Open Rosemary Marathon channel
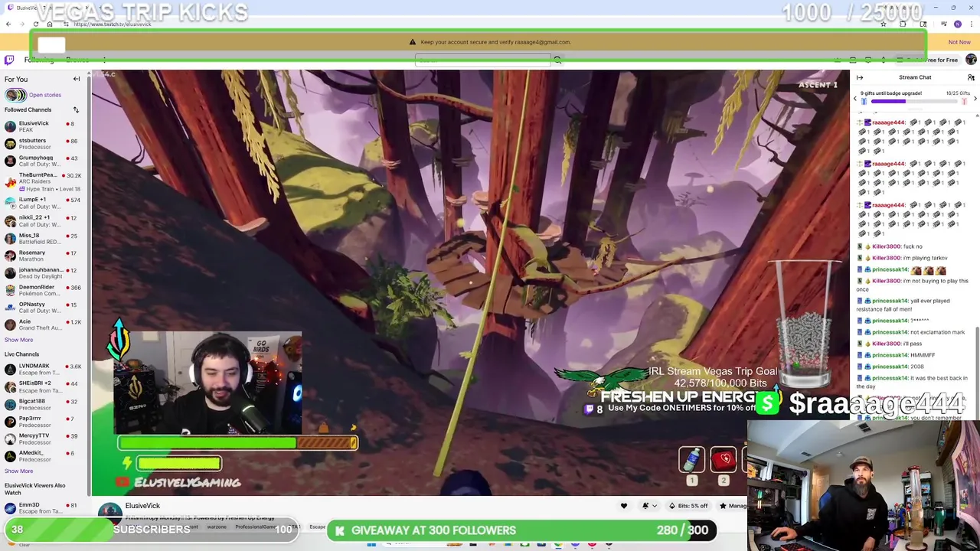The width and height of the screenshot is (980, 551). [x=43, y=256]
